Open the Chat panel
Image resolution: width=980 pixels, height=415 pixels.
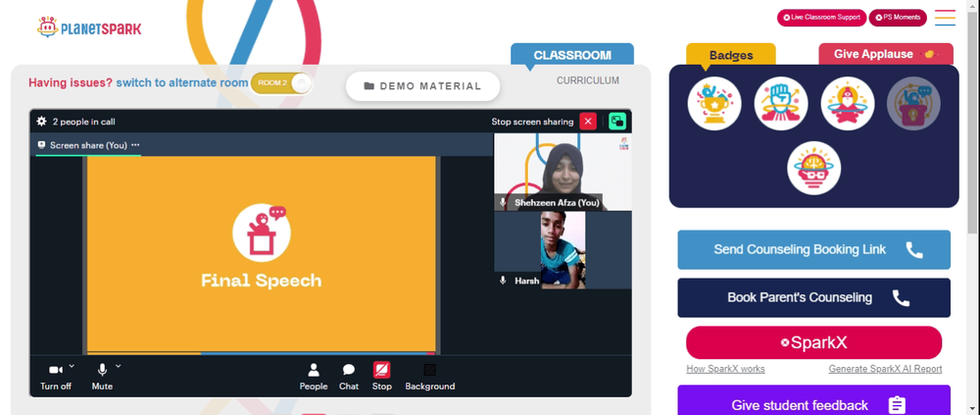pyautogui.click(x=349, y=378)
